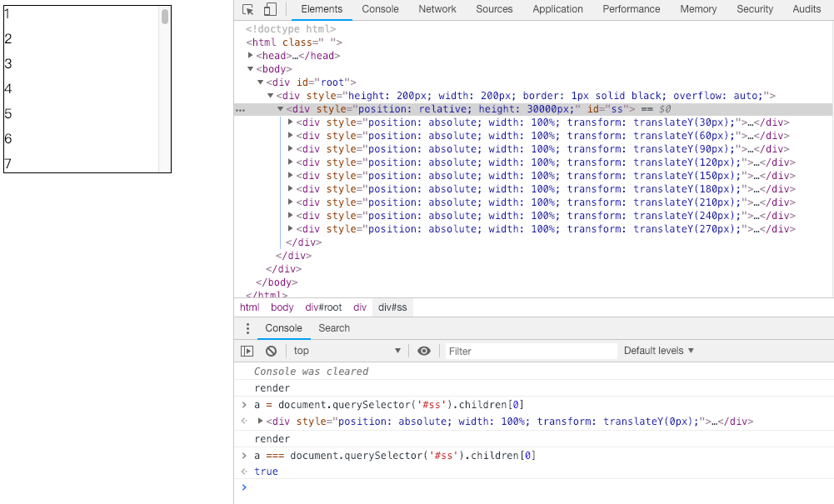The image size is (834, 504).
Task: Open the Application tab
Action: [557, 9]
